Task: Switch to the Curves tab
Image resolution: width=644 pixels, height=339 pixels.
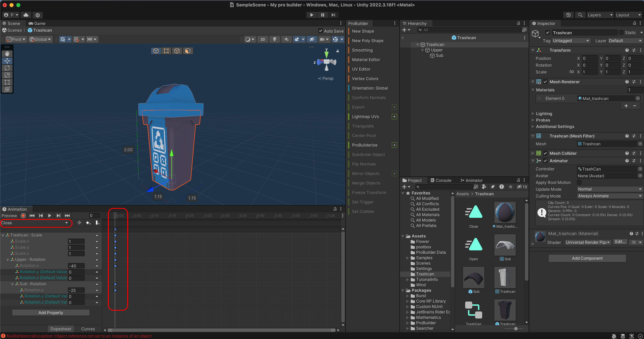Action: (x=88, y=329)
